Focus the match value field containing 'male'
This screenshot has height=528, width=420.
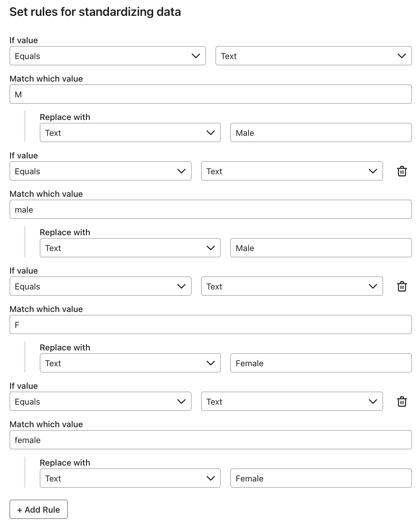pyautogui.click(x=211, y=210)
